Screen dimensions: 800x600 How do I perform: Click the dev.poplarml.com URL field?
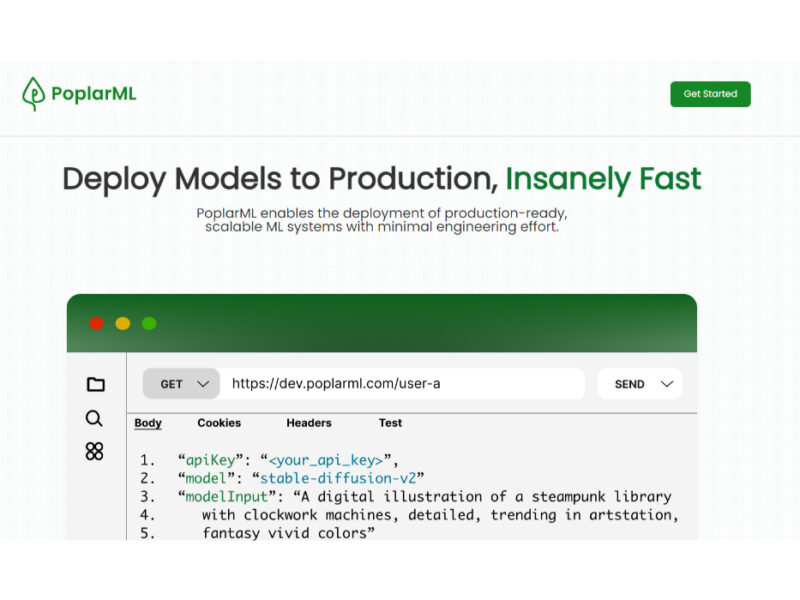pyautogui.click(x=400, y=384)
